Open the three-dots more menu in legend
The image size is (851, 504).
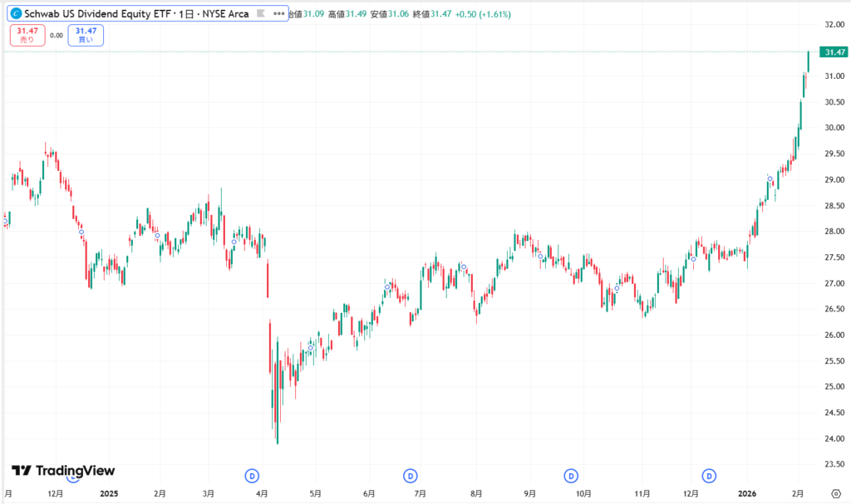click(279, 14)
